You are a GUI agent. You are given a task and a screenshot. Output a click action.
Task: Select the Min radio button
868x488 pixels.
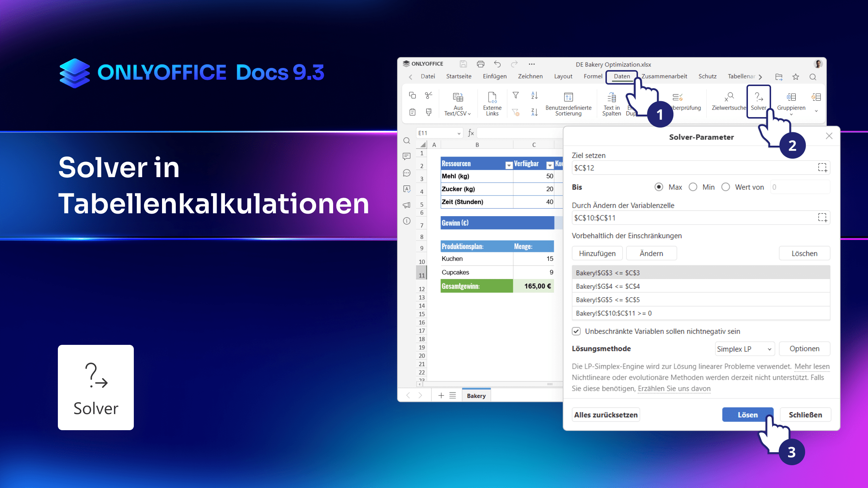693,187
